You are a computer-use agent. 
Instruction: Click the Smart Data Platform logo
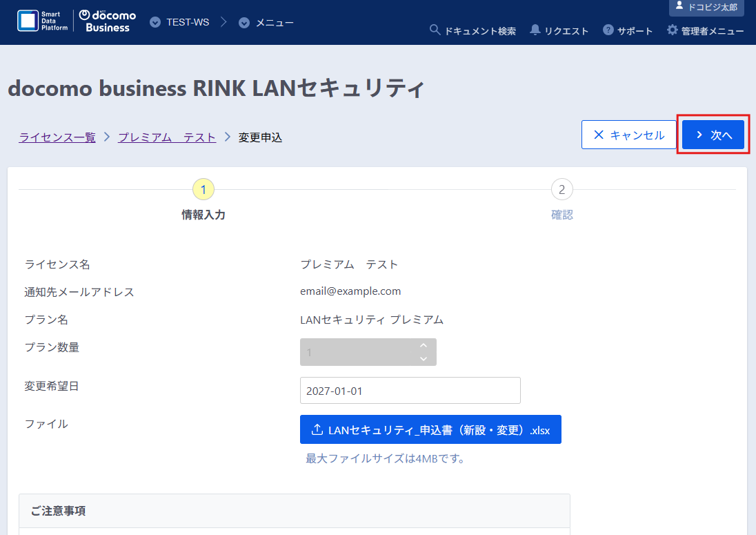(43, 21)
